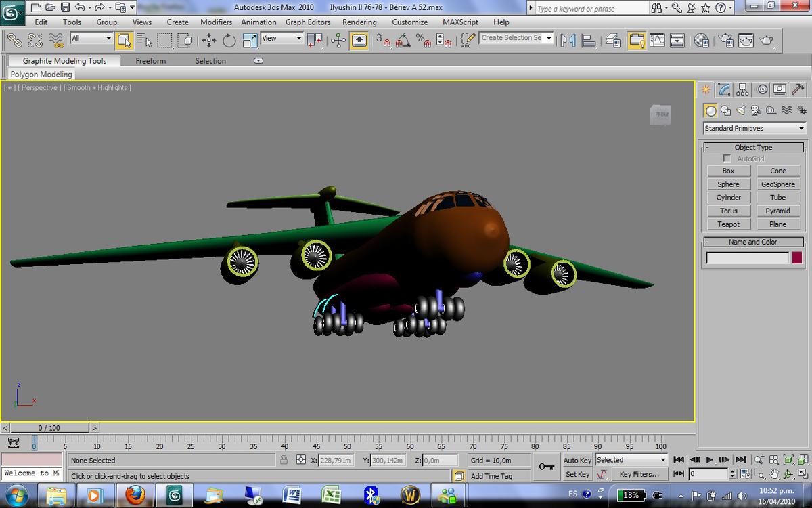Screen dimensions: 812x508
Task: Select Lights category icon in Create panel
Action: click(741, 110)
